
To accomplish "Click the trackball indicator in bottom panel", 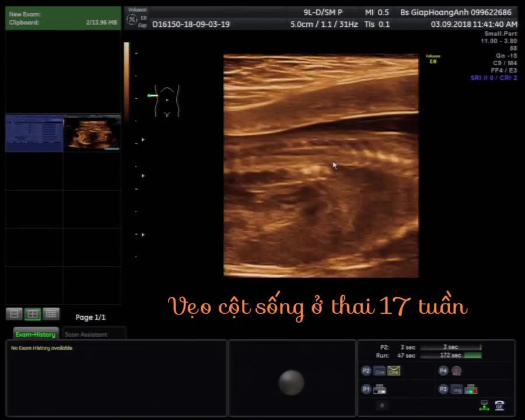I will [291, 382].
